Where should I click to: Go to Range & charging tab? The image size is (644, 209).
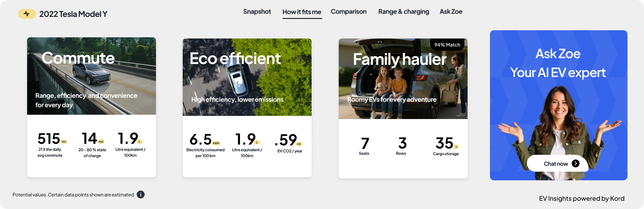[x=404, y=12]
